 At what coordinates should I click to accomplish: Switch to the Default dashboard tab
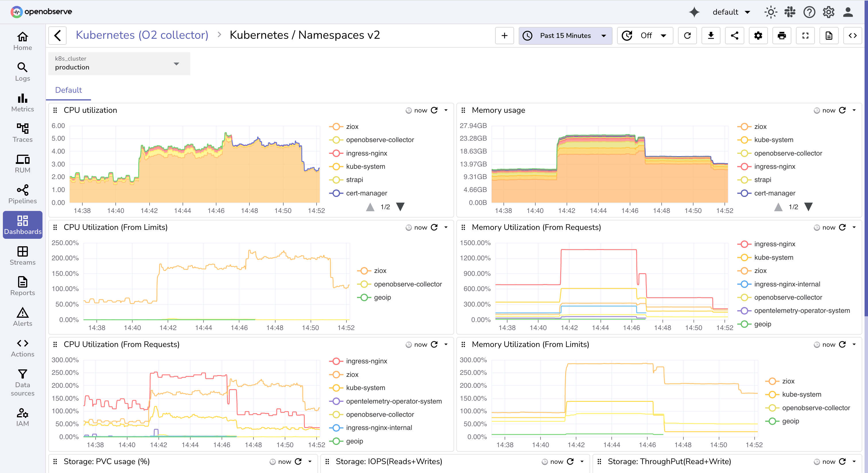point(68,90)
